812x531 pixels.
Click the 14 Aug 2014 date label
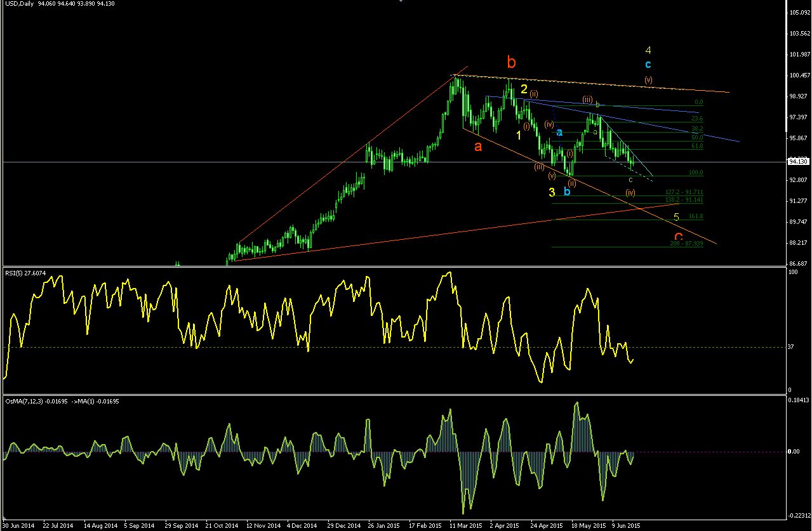click(100, 526)
